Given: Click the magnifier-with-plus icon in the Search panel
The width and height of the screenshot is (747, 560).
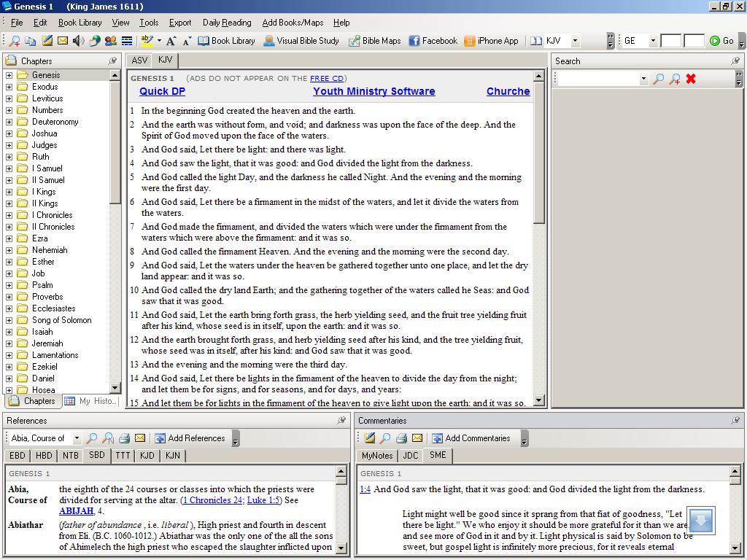Looking at the screenshot, I should coord(675,79).
